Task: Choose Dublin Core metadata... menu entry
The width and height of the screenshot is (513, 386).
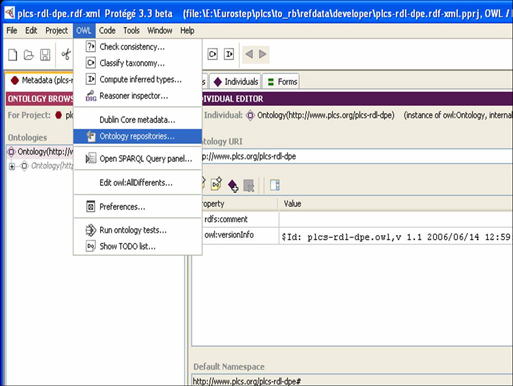Action: (x=137, y=120)
